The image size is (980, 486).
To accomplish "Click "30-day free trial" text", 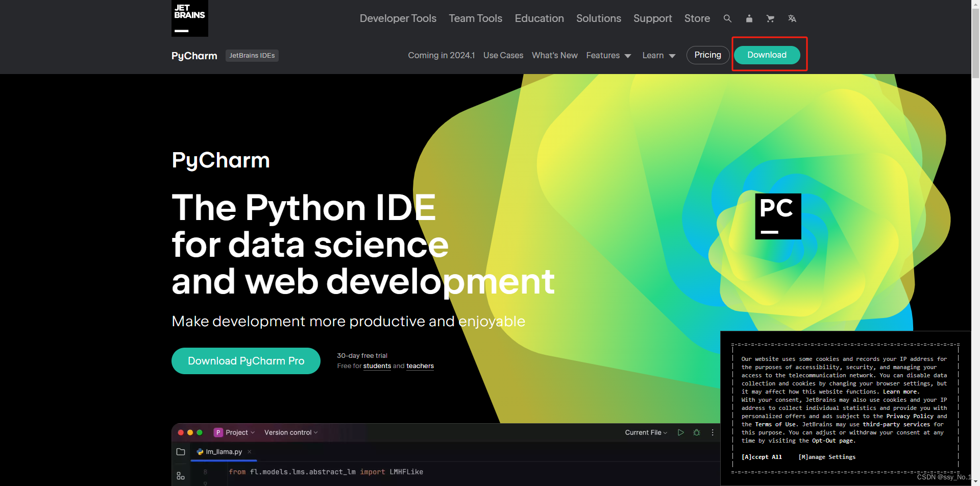I will pos(362,356).
